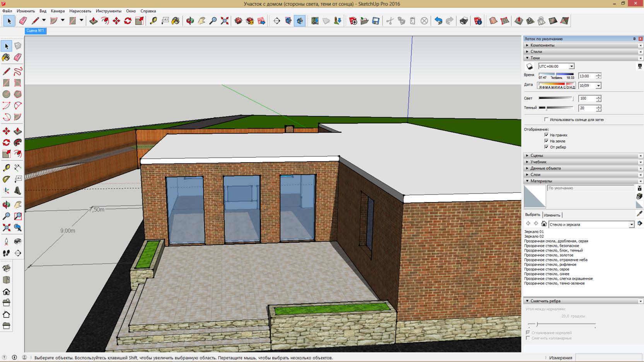Select the Look Around eye tool
This screenshot has width=644, height=362.
(x=18, y=241)
